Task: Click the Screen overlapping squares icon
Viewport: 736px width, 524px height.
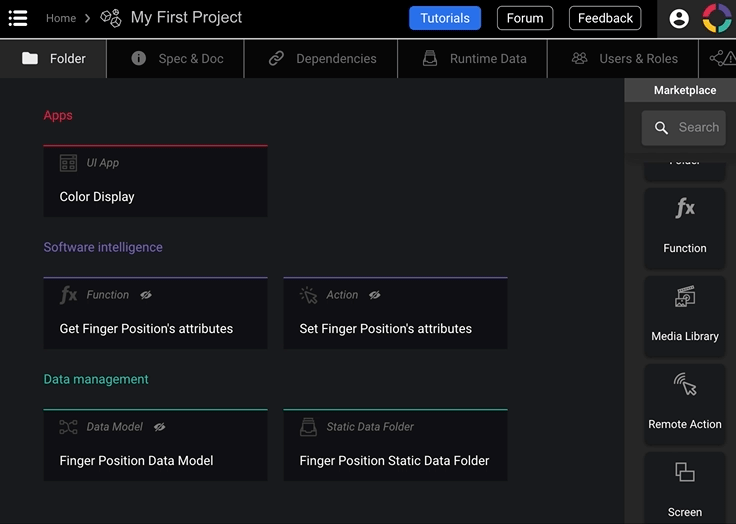Action: [x=685, y=472]
